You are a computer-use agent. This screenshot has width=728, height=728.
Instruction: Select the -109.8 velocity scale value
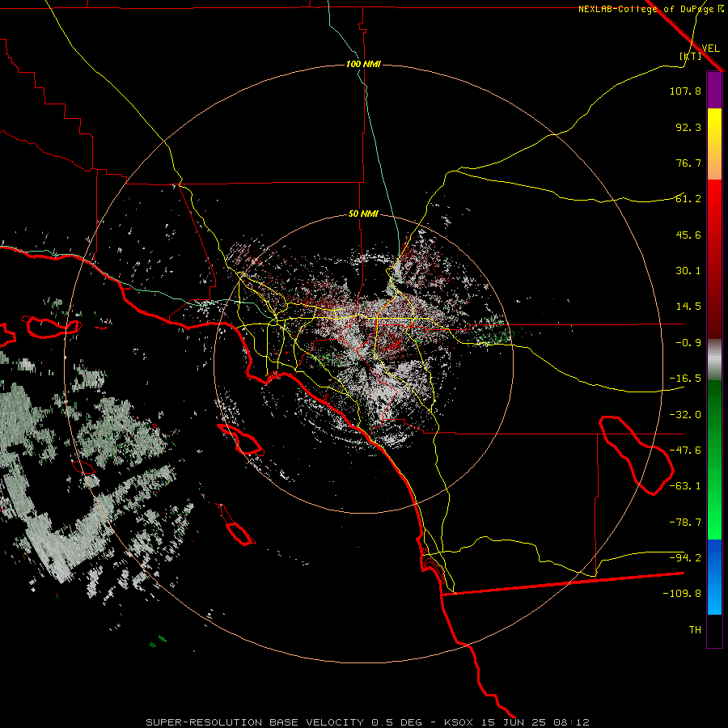point(682,594)
